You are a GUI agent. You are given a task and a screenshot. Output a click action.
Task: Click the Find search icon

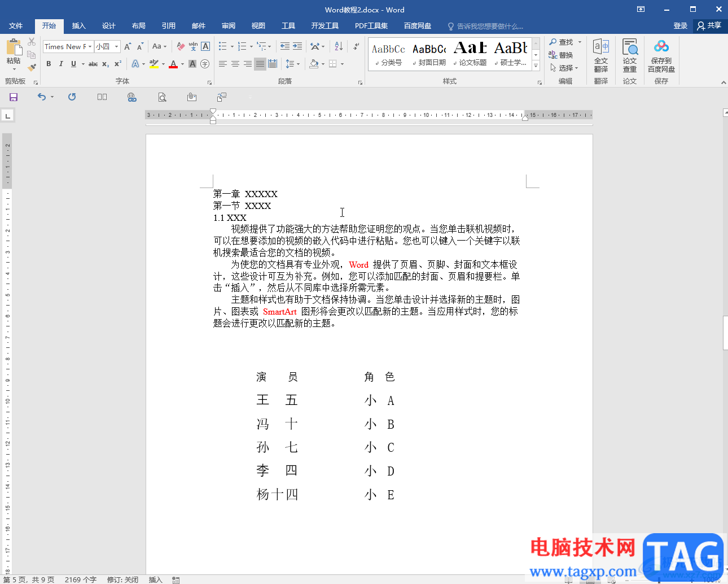(x=562, y=42)
